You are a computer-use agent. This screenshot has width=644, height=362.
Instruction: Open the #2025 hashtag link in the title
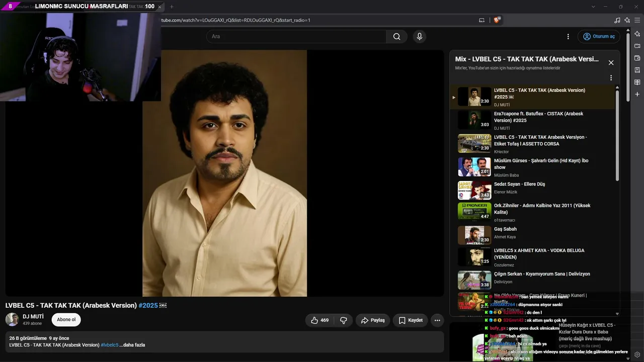click(148, 305)
